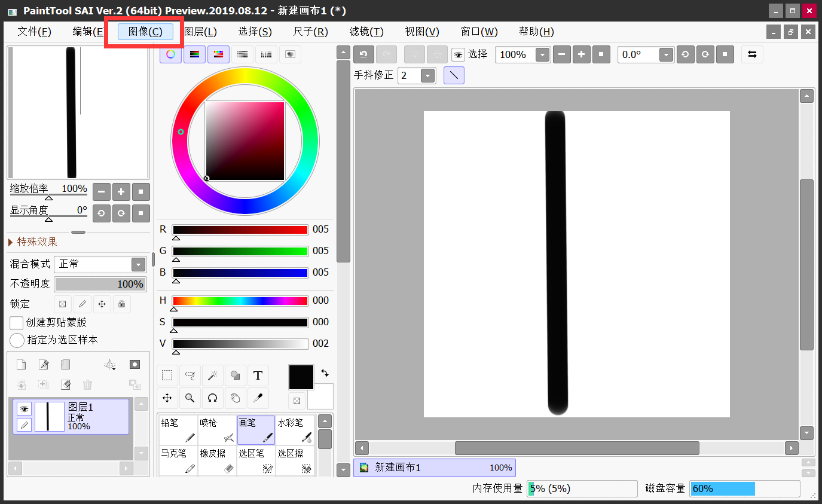Create a new linework layer
Viewport: 822px width, 504px height.
tap(44, 365)
